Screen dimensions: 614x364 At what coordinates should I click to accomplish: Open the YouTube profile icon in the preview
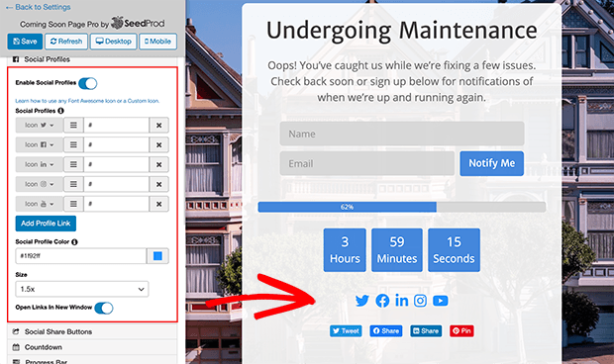(441, 301)
